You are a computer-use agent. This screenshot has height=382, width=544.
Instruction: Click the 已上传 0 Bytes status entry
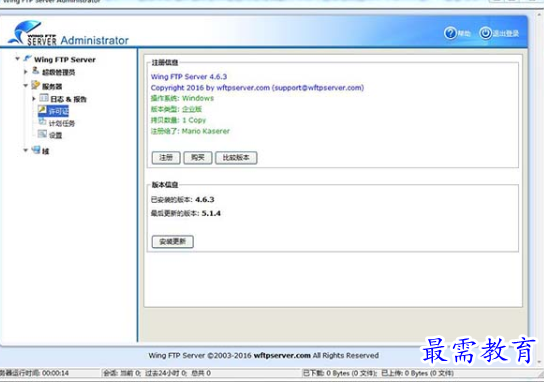point(418,373)
